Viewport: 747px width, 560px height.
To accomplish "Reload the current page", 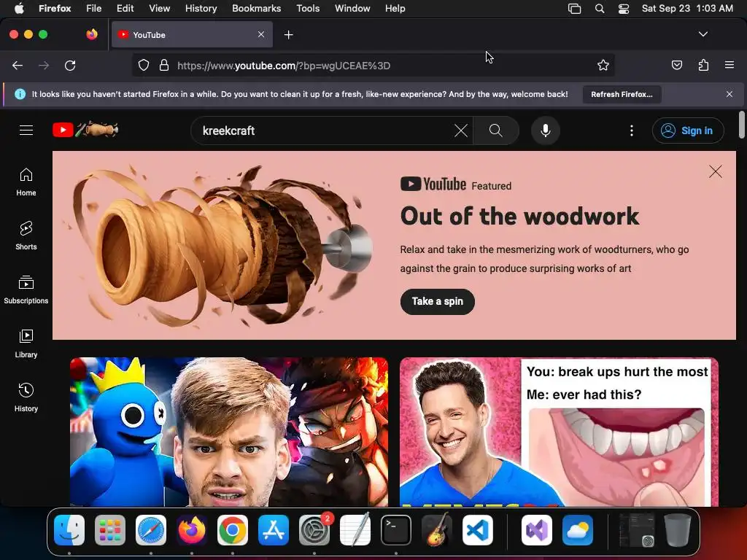I will click(70, 65).
